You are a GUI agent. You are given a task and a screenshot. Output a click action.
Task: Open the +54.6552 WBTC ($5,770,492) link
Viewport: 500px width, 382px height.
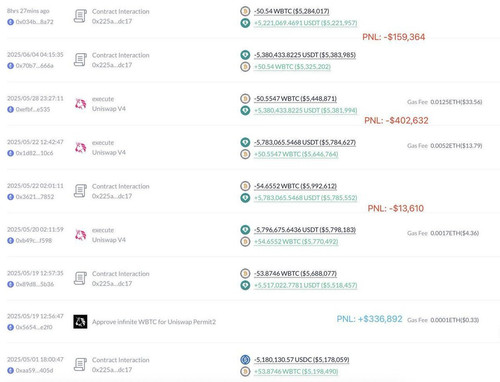click(x=296, y=242)
